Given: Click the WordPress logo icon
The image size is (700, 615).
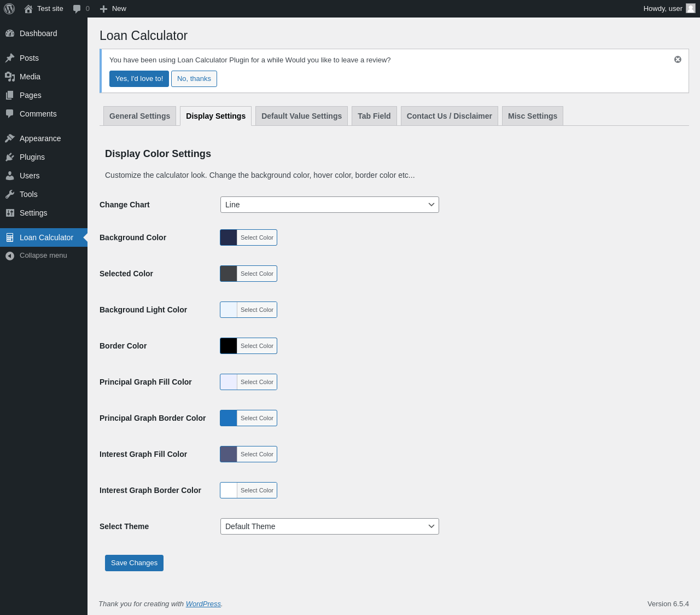Looking at the screenshot, I should pyautogui.click(x=9, y=9).
